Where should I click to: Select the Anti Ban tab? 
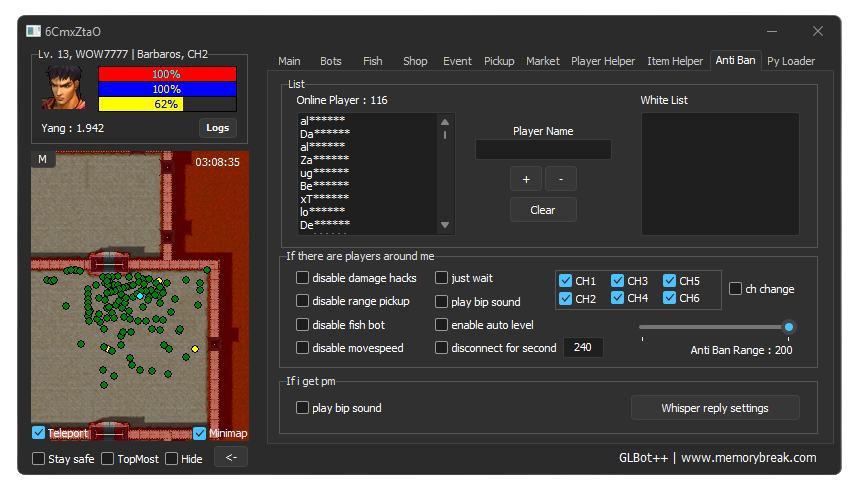(x=735, y=60)
